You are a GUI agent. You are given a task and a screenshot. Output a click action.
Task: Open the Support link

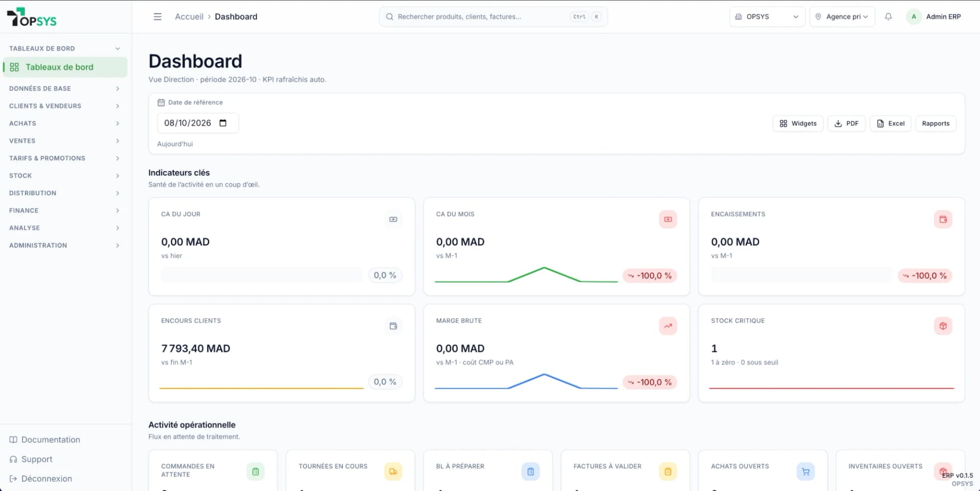[31, 459]
